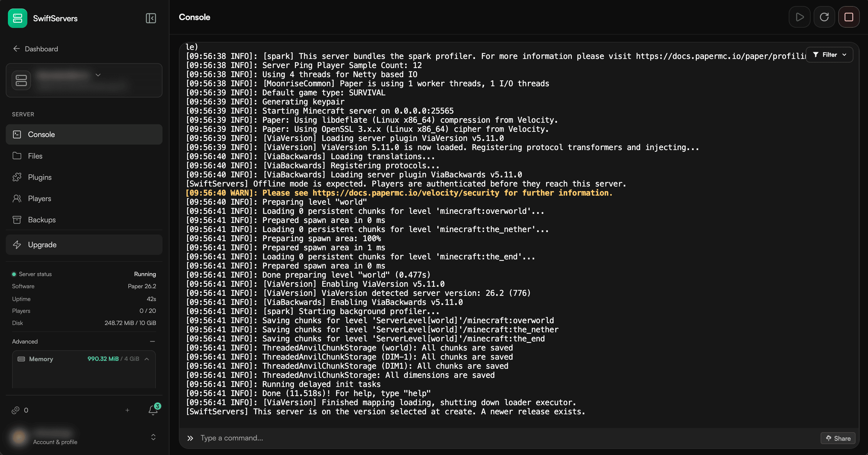Open the Players section
The image size is (868, 455).
pyautogui.click(x=84, y=199)
